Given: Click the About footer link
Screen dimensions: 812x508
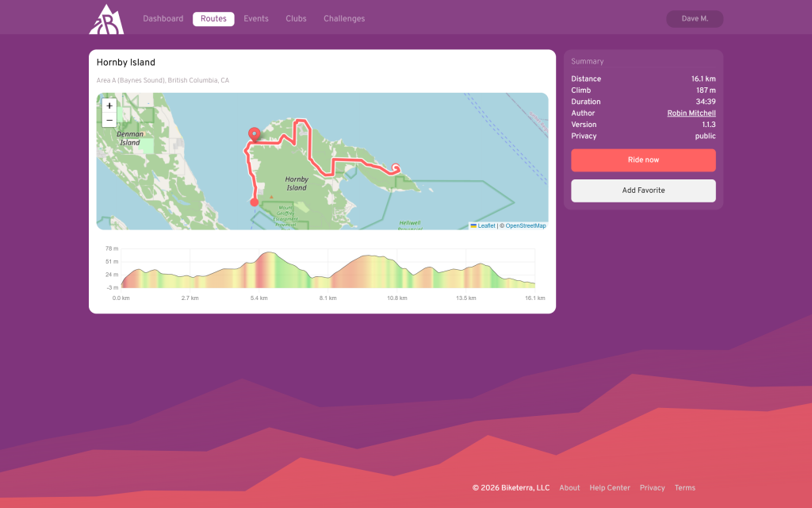Looking at the screenshot, I should [x=569, y=488].
